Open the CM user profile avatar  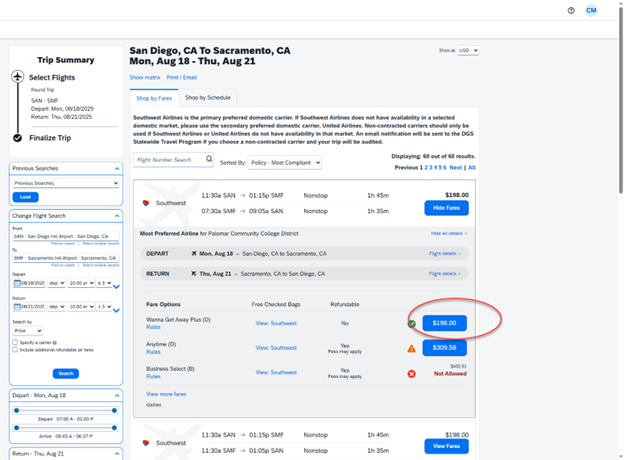(x=591, y=10)
